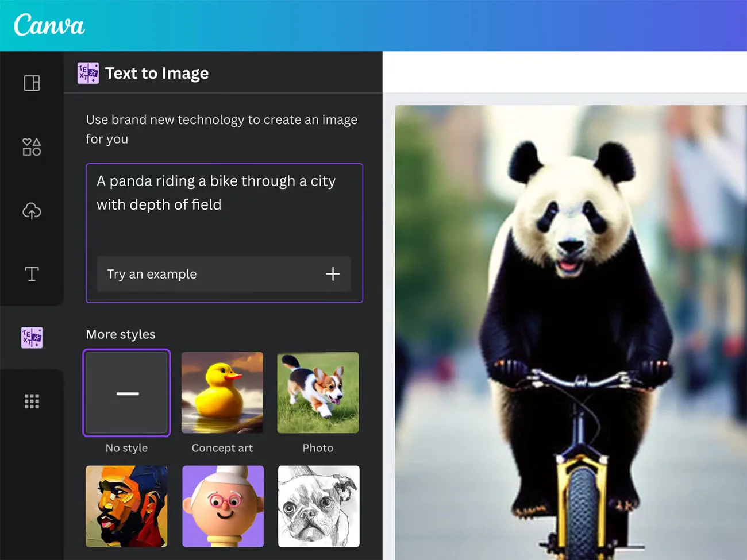The width and height of the screenshot is (747, 560).
Task: Open the Uploads cloud icon
Action: tap(32, 211)
